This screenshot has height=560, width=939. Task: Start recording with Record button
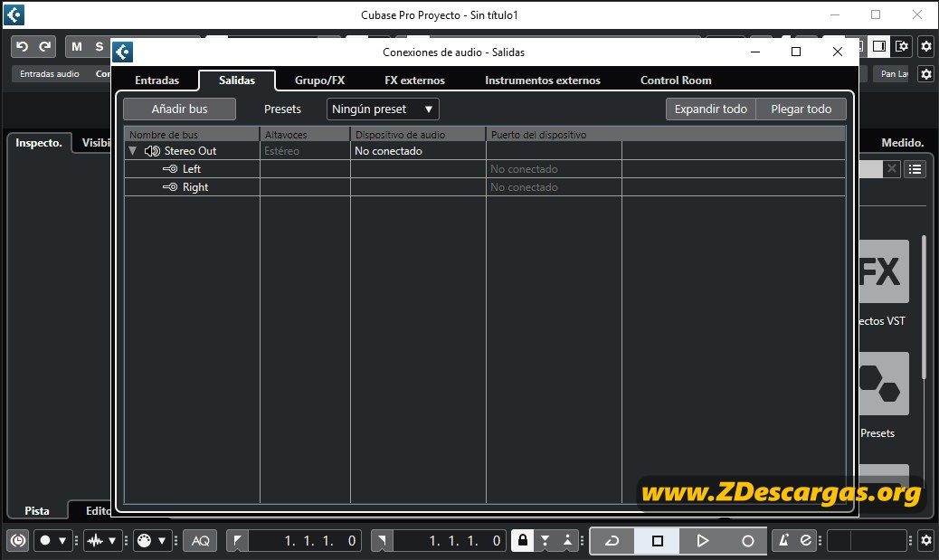[747, 541]
